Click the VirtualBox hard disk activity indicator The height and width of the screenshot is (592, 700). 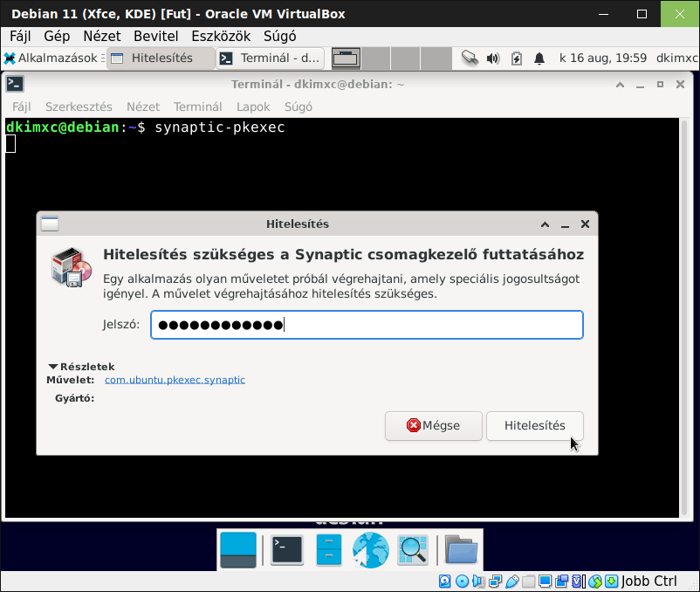[444, 581]
